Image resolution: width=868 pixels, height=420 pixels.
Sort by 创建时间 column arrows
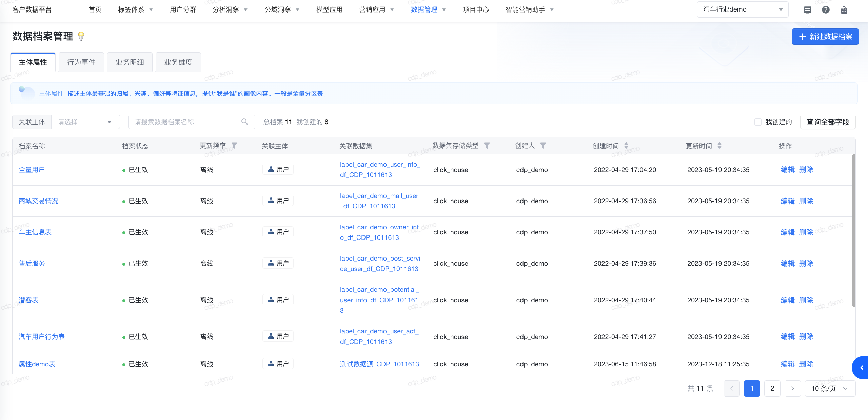(626, 146)
